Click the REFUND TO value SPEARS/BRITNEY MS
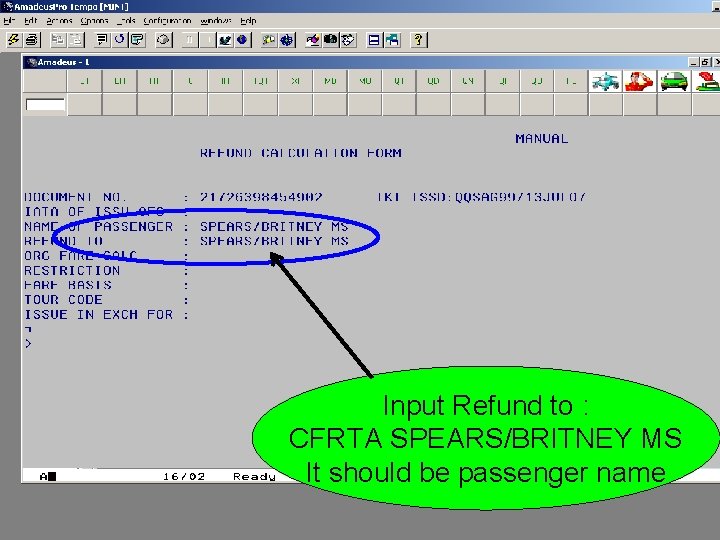Screen dimensions: 720x540 pyautogui.click(x=274, y=241)
